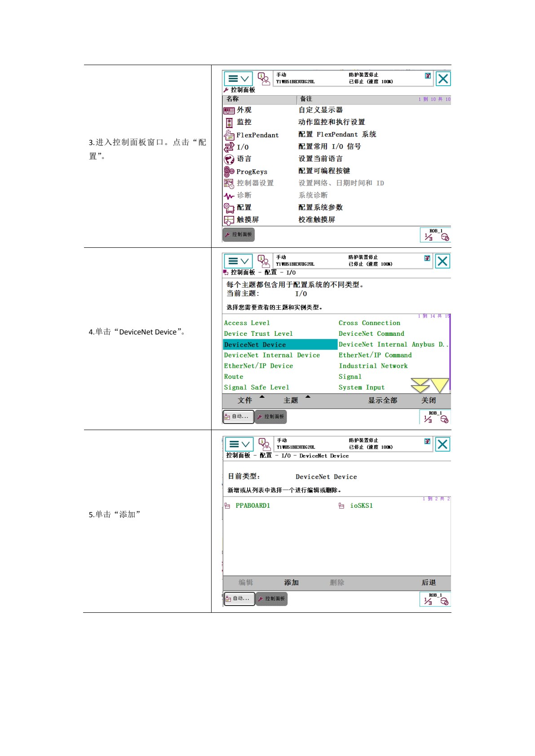Select Industrial Network type
535x756 pixels.
tap(373, 366)
